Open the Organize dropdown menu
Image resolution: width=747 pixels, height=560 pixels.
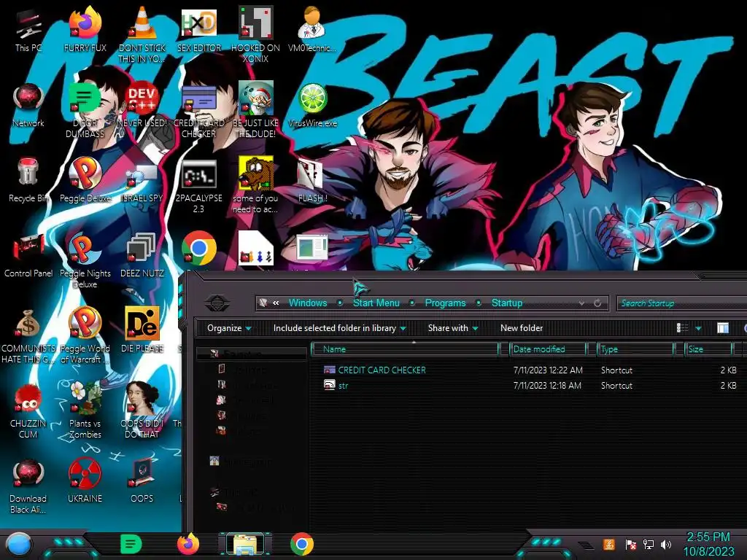229,328
